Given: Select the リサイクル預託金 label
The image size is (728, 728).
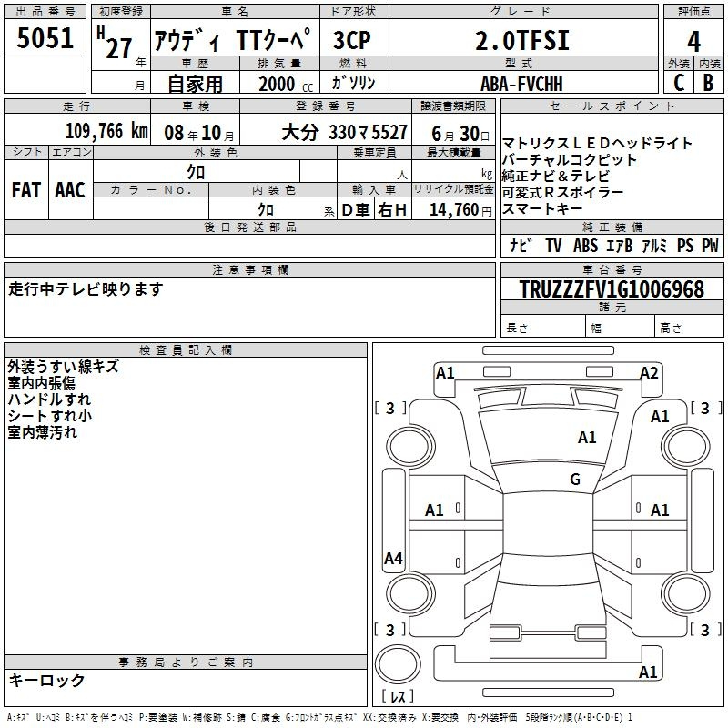Looking at the screenshot, I should pyautogui.click(x=453, y=189).
